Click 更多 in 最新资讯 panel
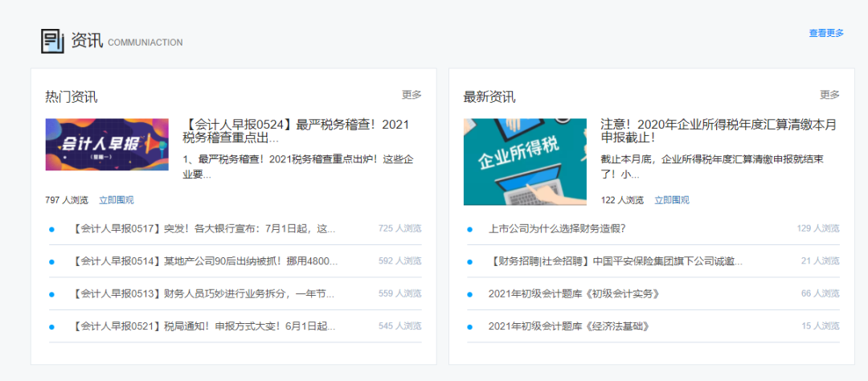 tap(829, 95)
